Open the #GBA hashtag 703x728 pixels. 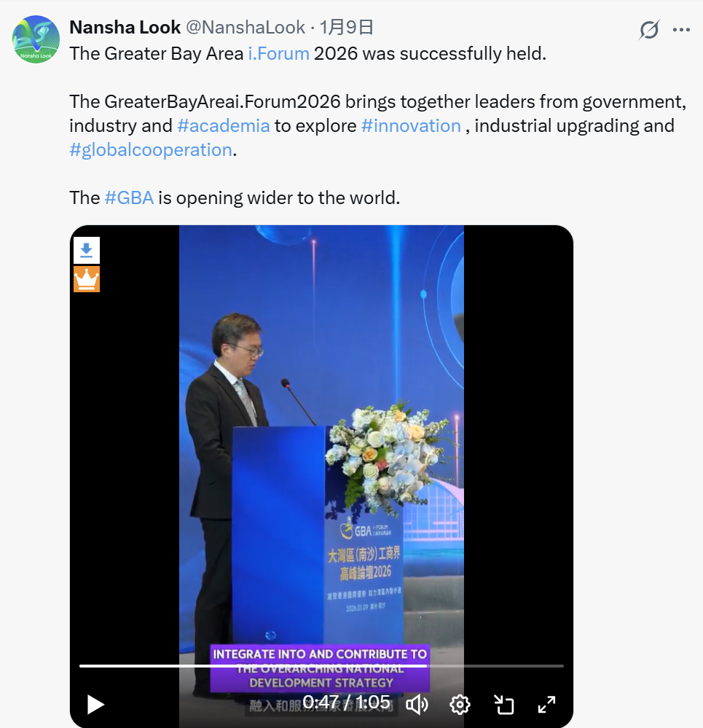pos(129,197)
